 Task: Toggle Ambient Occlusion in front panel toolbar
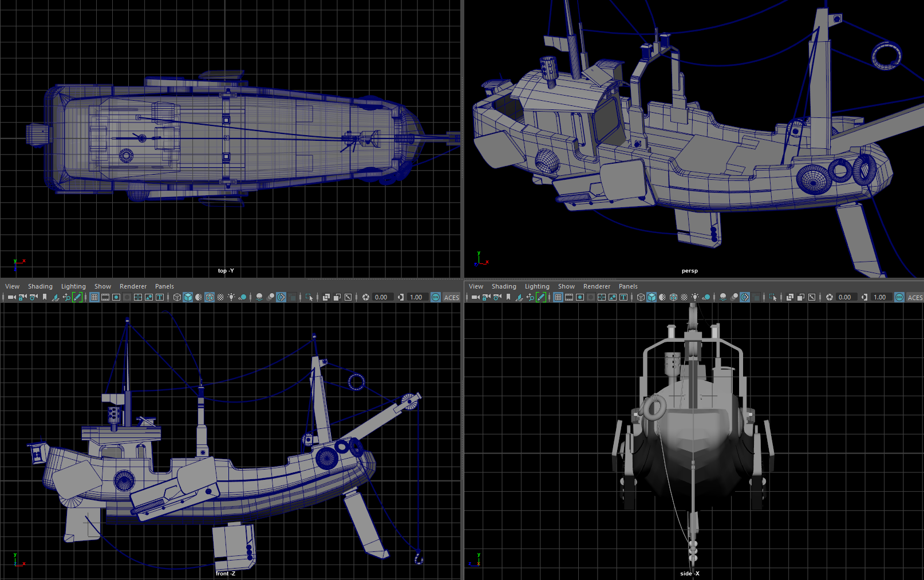259,297
